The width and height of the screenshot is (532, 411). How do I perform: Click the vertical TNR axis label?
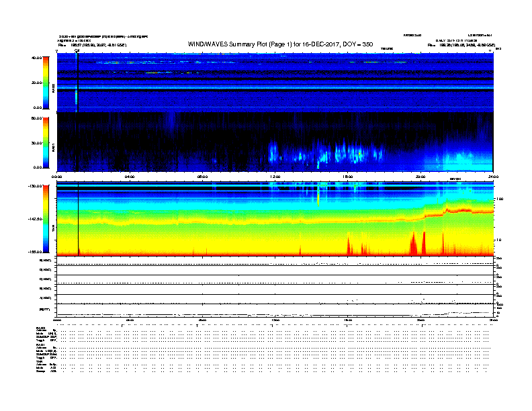pyautogui.click(x=53, y=230)
